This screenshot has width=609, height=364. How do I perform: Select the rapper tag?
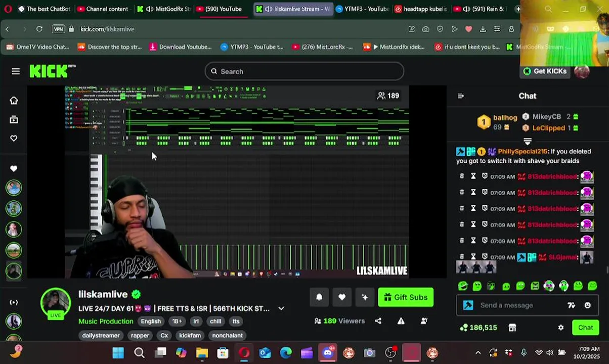(140, 335)
